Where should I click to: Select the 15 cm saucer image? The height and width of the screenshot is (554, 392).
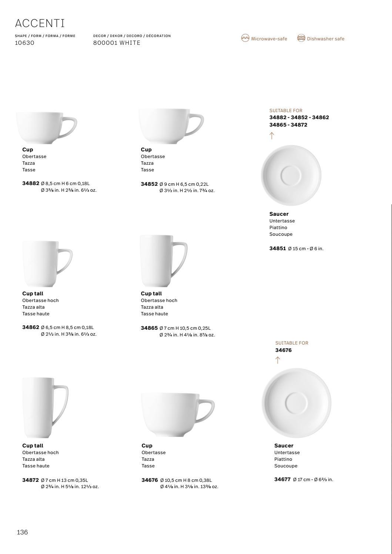tap(291, 175)
